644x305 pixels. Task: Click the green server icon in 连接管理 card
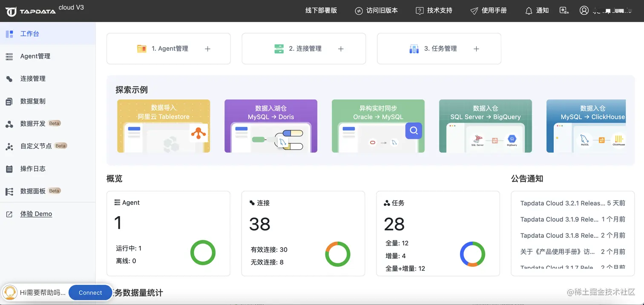tap(279, 49)
